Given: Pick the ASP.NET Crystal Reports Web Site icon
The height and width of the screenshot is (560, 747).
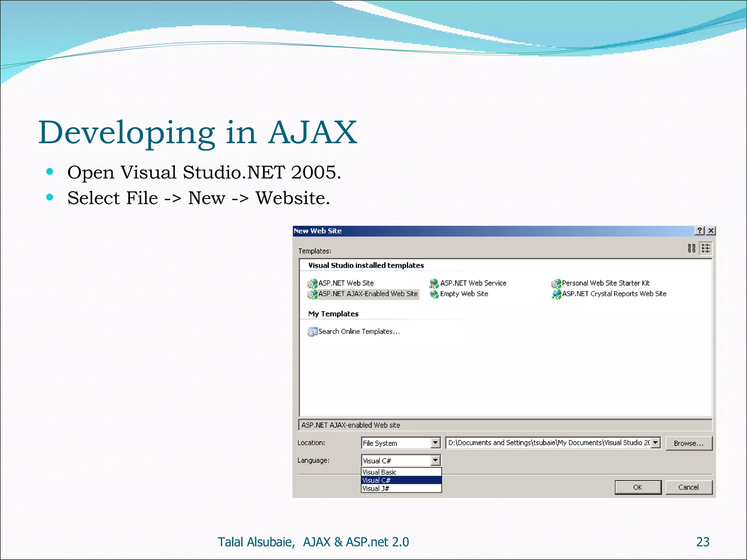Looking at the screenshot, I should pyautogui.click(x=556, y=294).
